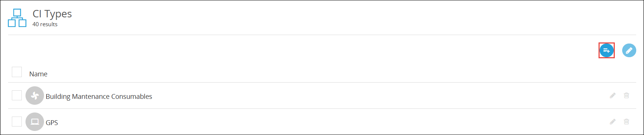Toggle the select all checkbox beside Name
Viewport: 644px width, 135px height.
pyautogui.click(x=17, y=72)
